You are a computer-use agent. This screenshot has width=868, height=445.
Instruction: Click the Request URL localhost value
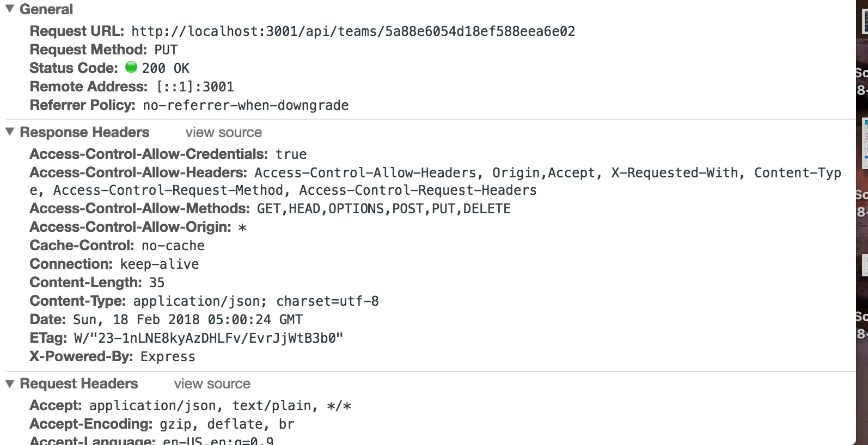[x=353, y=31]
